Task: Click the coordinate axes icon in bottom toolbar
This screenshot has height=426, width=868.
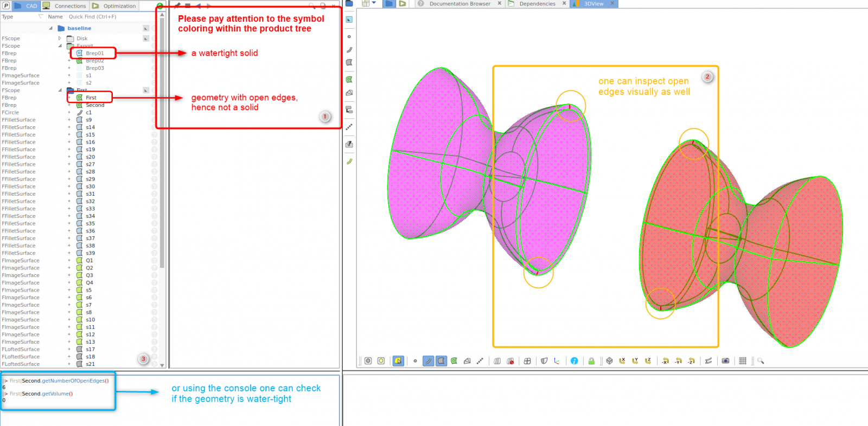Action: point(557,361)
